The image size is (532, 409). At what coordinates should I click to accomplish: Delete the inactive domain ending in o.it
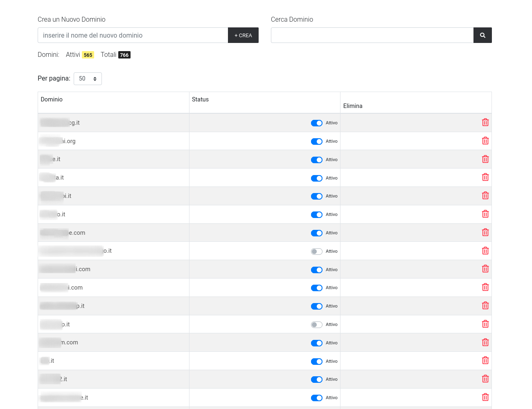point(485,251)
